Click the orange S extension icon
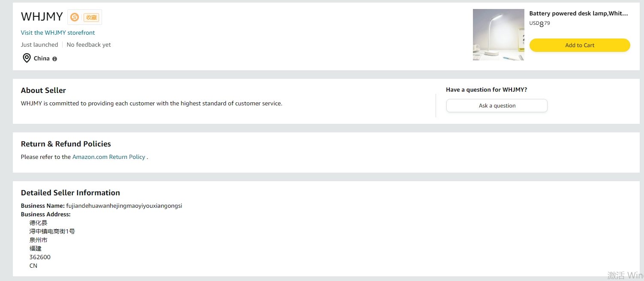The height and width of the screenshot is (281, 644). point(75,17)
